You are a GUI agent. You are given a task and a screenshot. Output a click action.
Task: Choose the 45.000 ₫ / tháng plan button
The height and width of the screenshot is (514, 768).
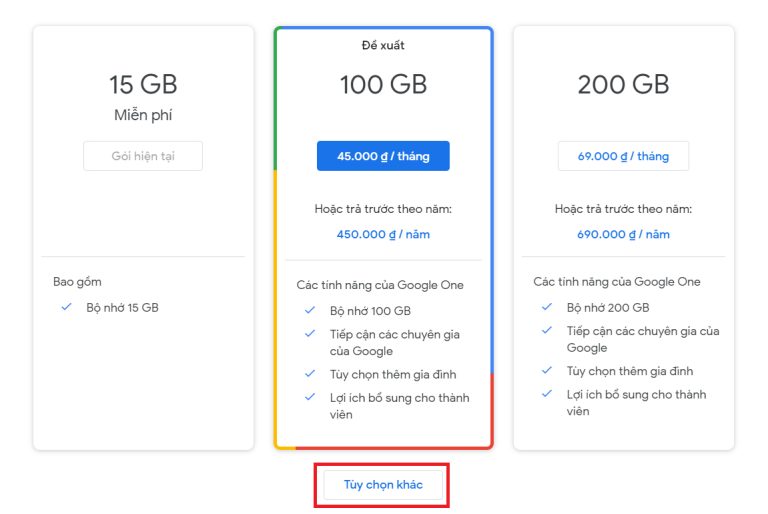pos(383,156)
